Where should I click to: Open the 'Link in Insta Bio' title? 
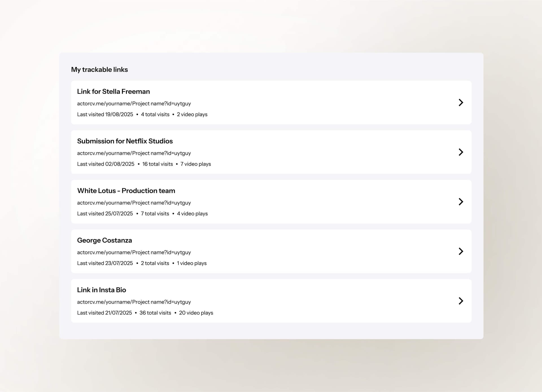[101, 290]
